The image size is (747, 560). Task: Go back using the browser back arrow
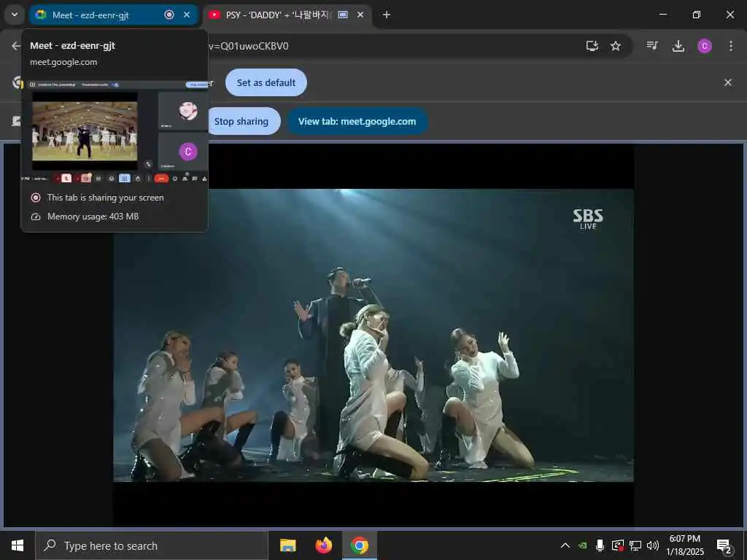point(16,46)
